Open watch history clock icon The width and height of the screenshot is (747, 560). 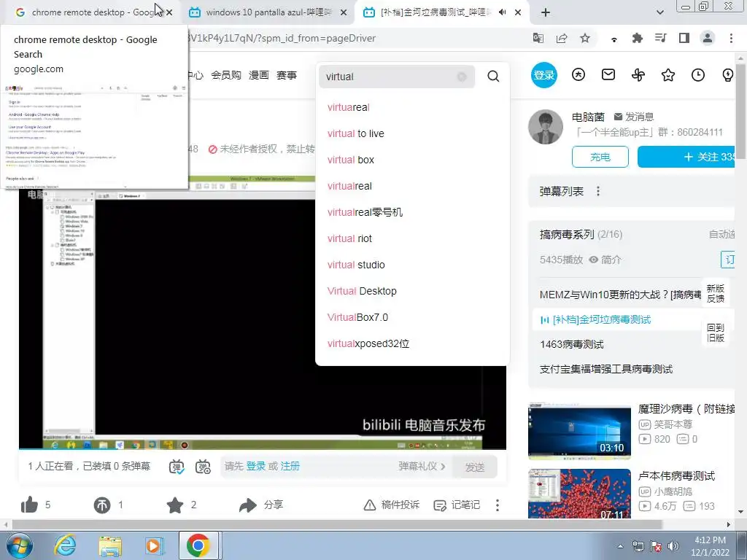click(x=698, y=75)
